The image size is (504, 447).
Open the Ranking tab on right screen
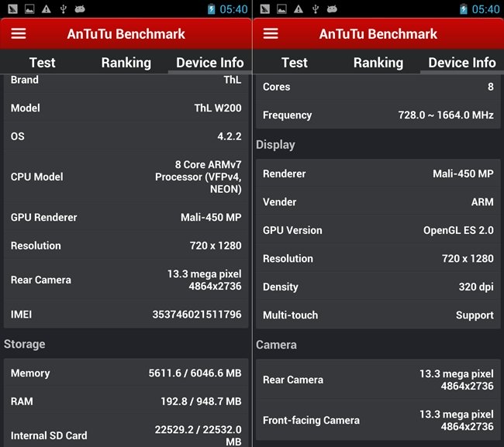[x=378, y=63]
